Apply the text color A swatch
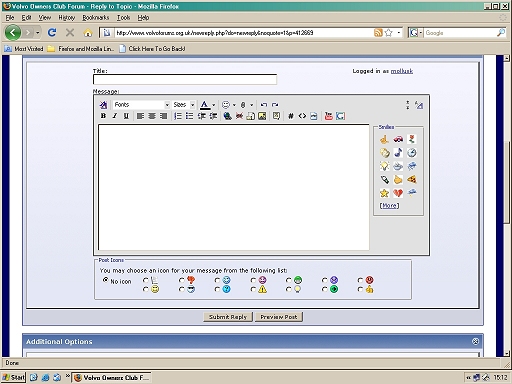Viewport: 512px width, 384px height. (205, 105)
